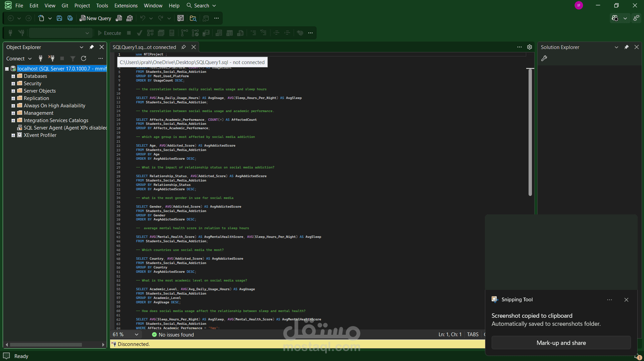
Task: Click the Disconnect icon in Object Explorer
Action: click(x=51, y=58)
